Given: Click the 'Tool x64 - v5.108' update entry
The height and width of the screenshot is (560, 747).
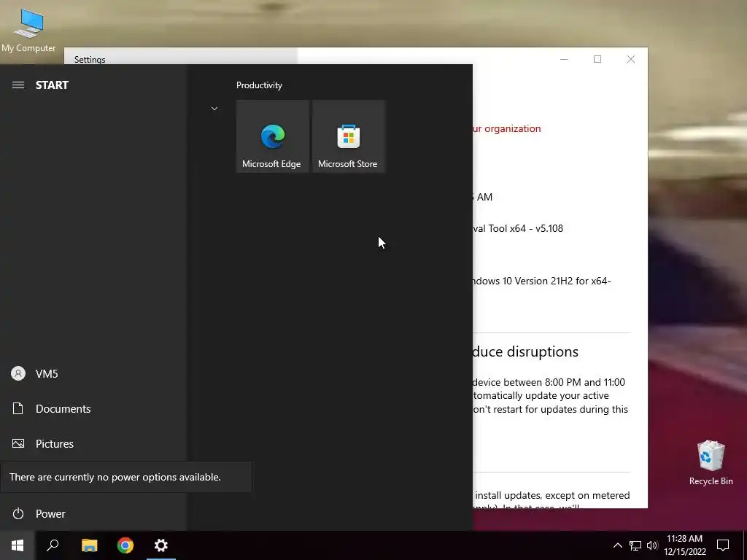Looking at the screenshot, I should [x=518, y=228].
